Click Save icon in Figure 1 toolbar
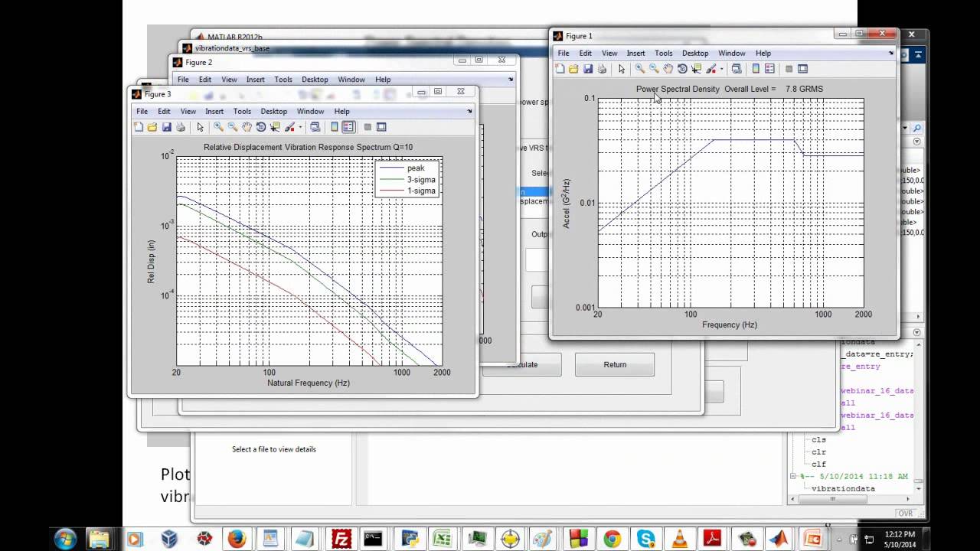Screen dimensions: 980x551 click(x=588, y=69)
